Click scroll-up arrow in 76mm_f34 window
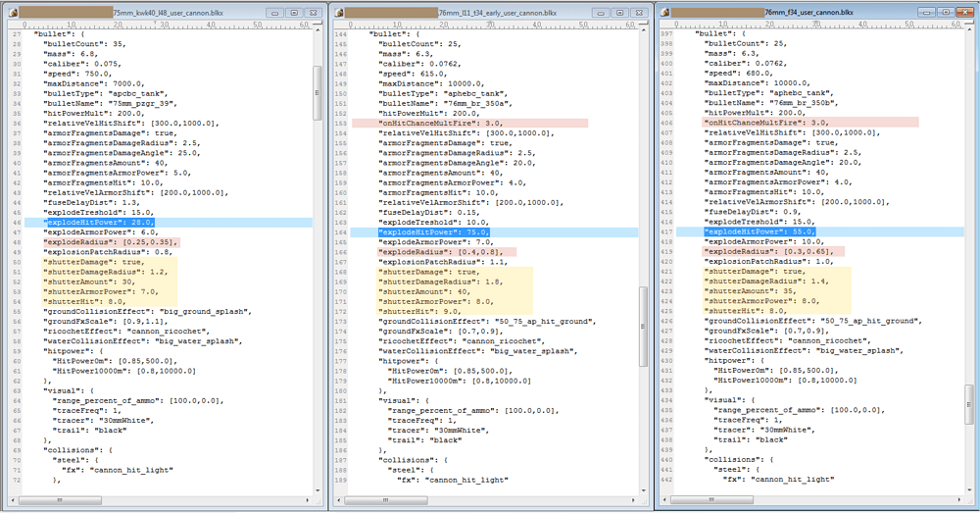The width and height of the screenshot is (980, 513). tap(969, 29)
